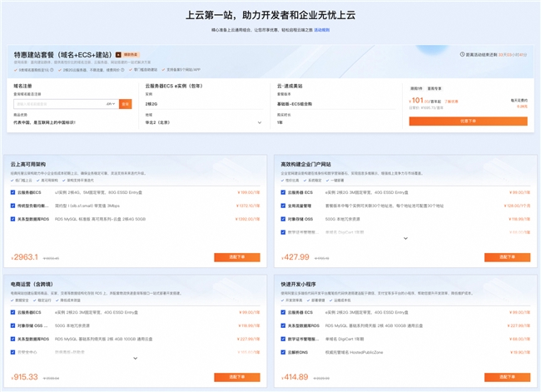Click 立即下单 in the 特惠建站套餐 panel
The height and width of the screenshot is (392, 541).
468,121
